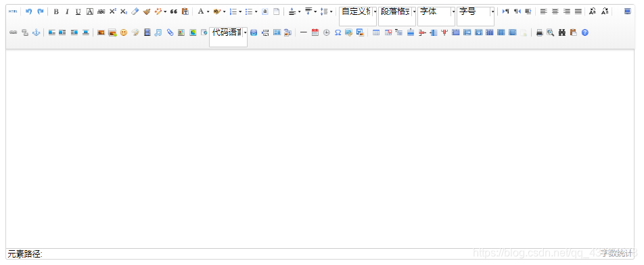The image size is (644, 265).
Task: Open search and replace binoculars
Action: (x=562, y=32)
